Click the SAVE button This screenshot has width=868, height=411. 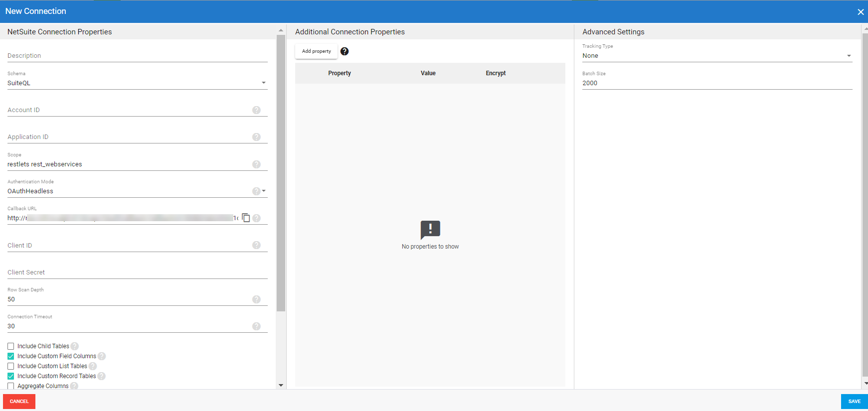pos(854,402)
